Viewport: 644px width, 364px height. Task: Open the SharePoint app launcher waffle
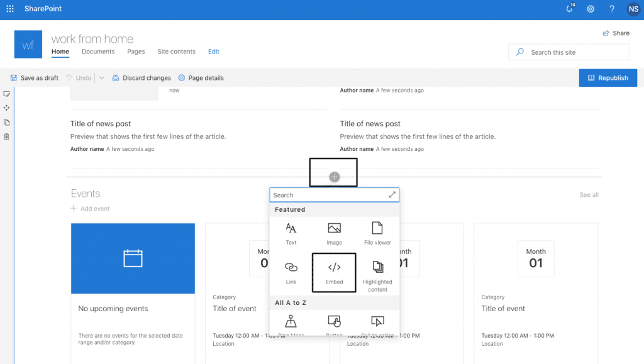9,9
